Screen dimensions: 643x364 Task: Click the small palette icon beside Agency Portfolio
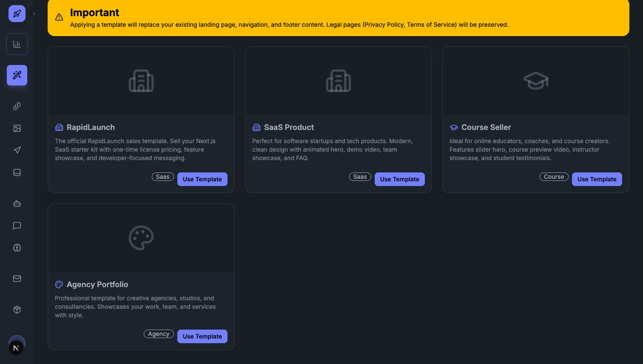coord(59,285)
